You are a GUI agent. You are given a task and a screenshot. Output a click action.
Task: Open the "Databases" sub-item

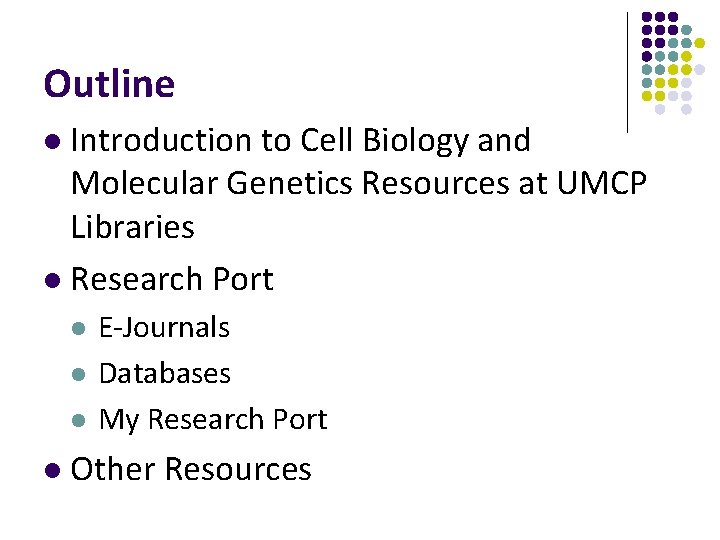click(164, 374)
